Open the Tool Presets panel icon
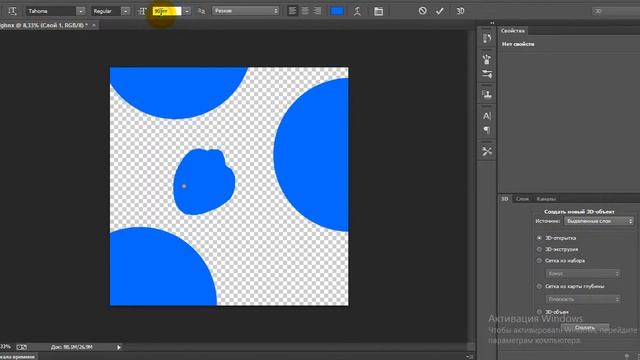Image resolution: width=640 pixels, height=360 pixels. pos(487,151)
